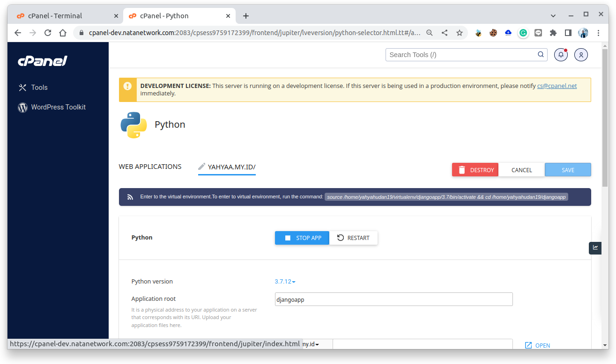Screen dimensions: 616x364
Task: Open the Extensions puzzle icon
Action: tap(553, 33)
